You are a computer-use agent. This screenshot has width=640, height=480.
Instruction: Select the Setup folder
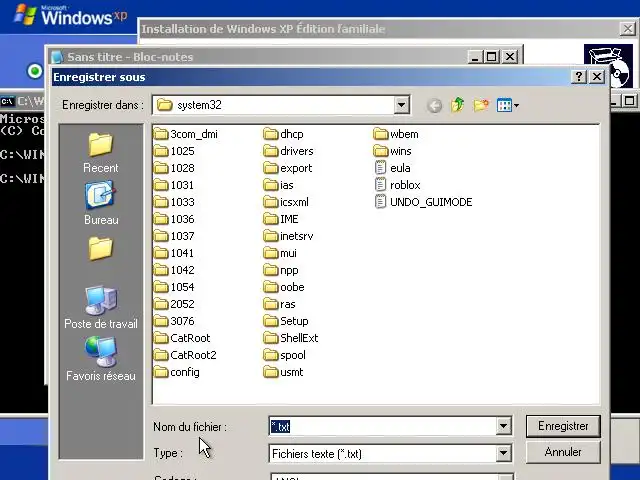286,321
